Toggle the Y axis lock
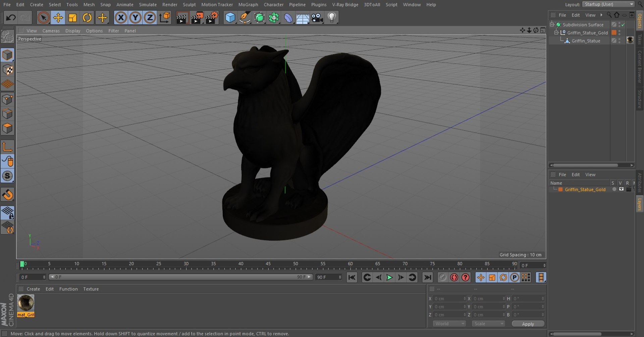 tap(135, 17)
